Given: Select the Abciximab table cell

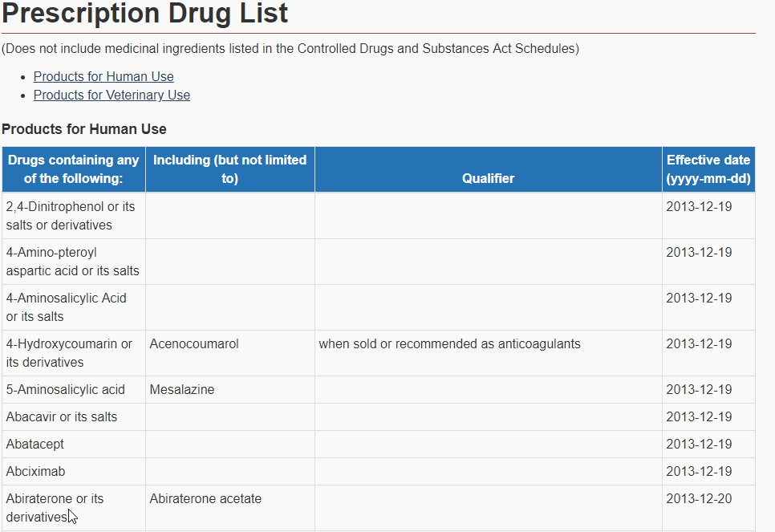Looking at the screenshot, I should 35,471.
